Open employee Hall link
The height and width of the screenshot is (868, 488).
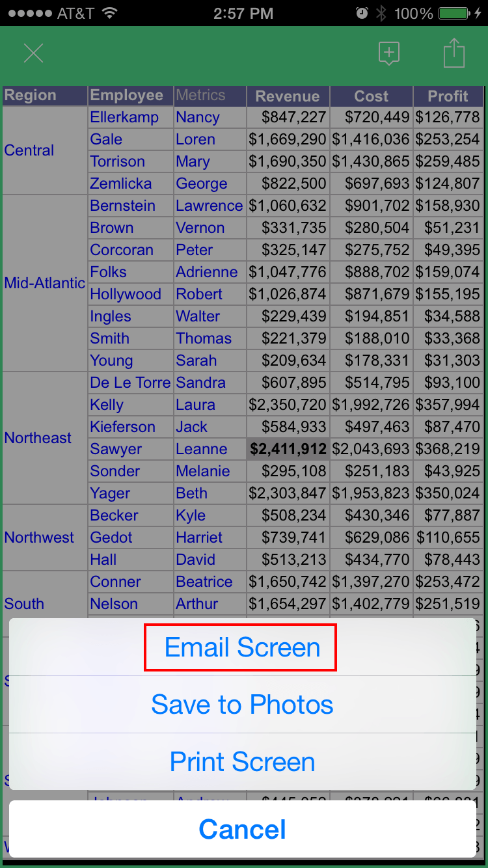pos(103,560)
